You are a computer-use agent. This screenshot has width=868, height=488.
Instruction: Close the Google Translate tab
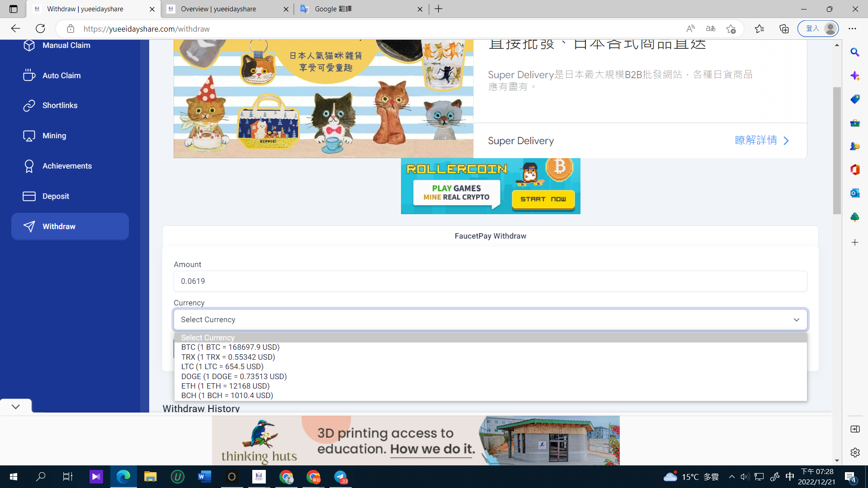[420, 9]
